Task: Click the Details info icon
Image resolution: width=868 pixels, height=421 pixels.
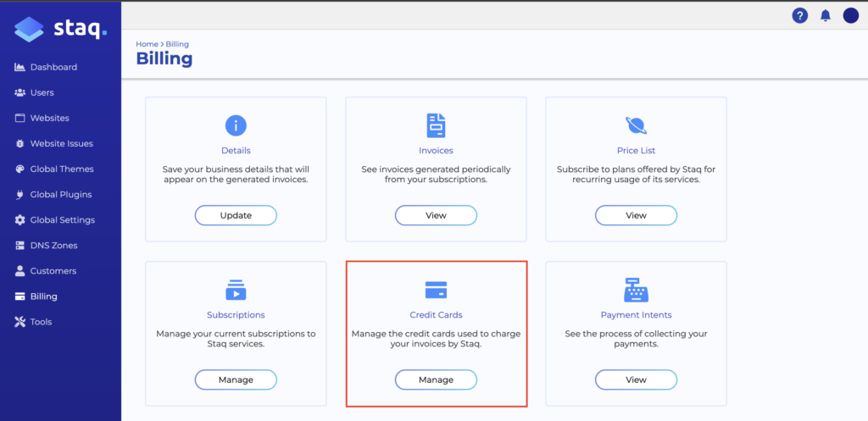Action: (x=236, y=125)
